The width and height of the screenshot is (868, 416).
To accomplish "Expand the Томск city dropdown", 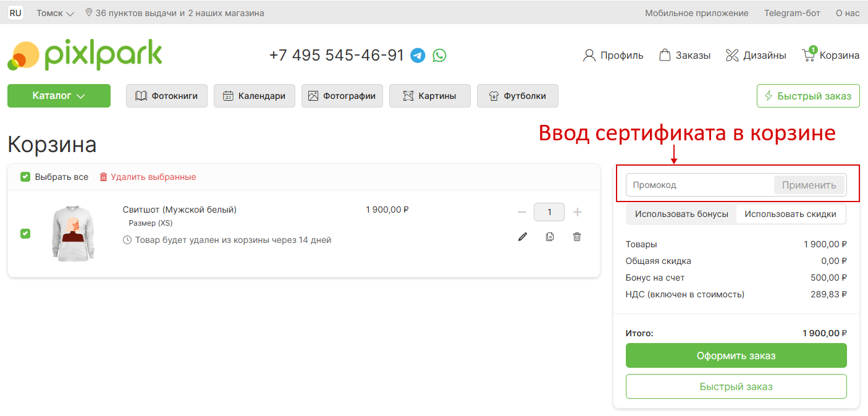I will pos(55,13).
